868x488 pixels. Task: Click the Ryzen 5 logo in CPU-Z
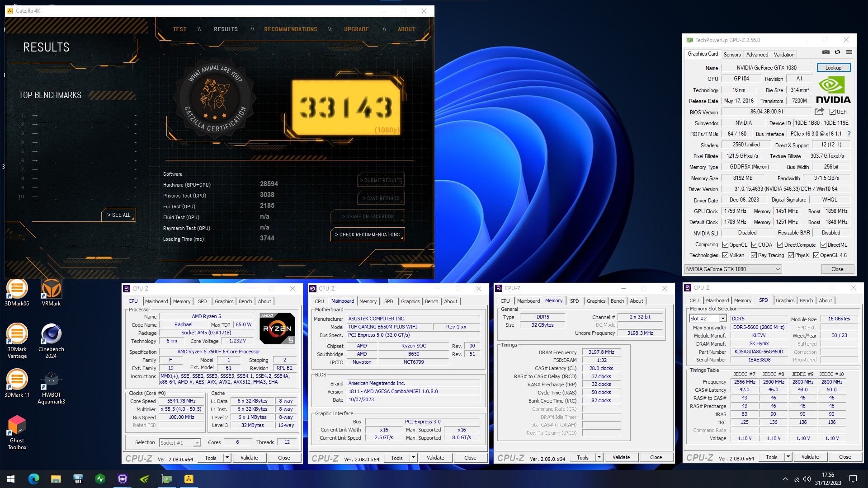[x=277, y=328]
